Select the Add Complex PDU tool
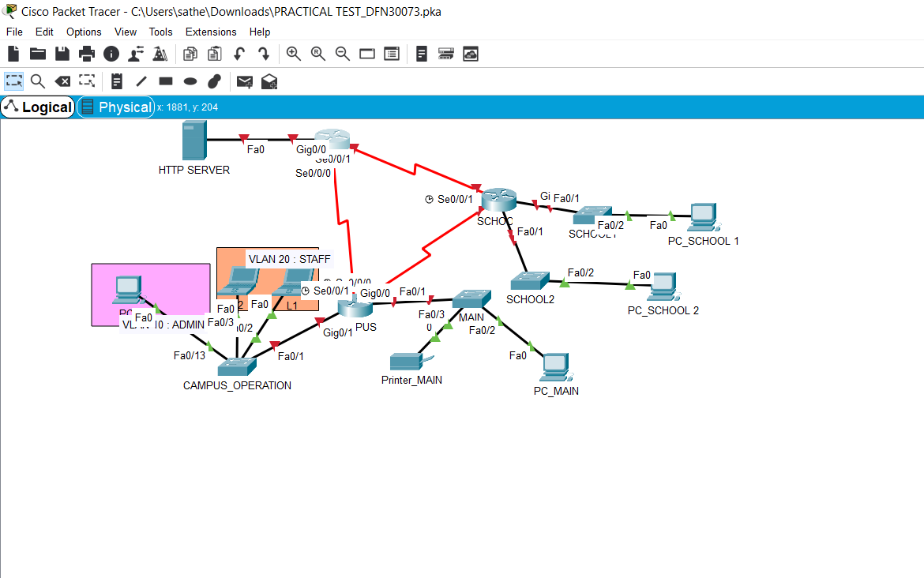 269,81
